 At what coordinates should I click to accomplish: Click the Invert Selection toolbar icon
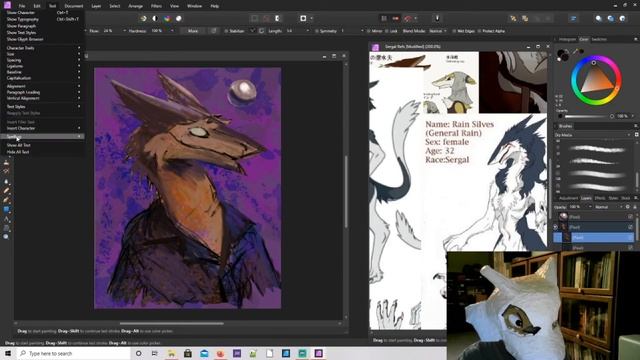278,18
